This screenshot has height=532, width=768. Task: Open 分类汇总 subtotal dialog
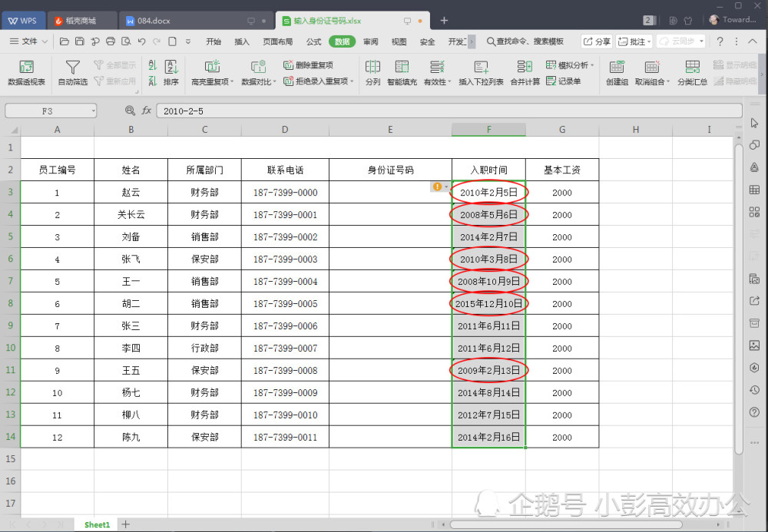[x=692, y=72]
